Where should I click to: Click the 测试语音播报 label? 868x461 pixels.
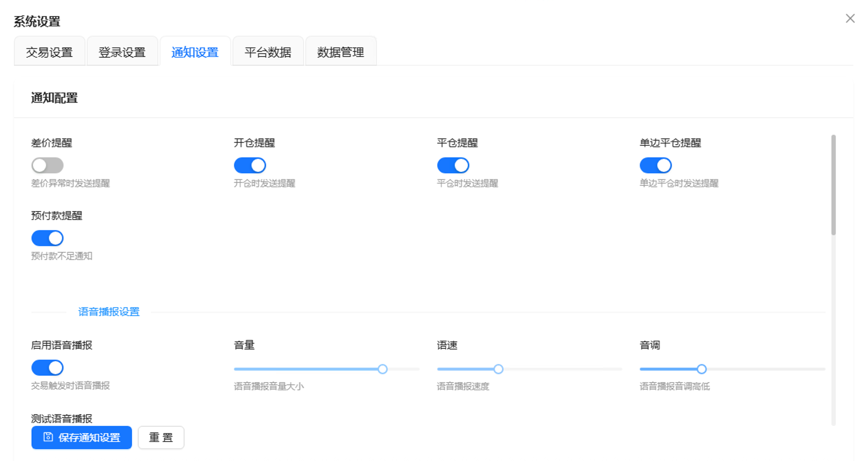pos(62,418)
